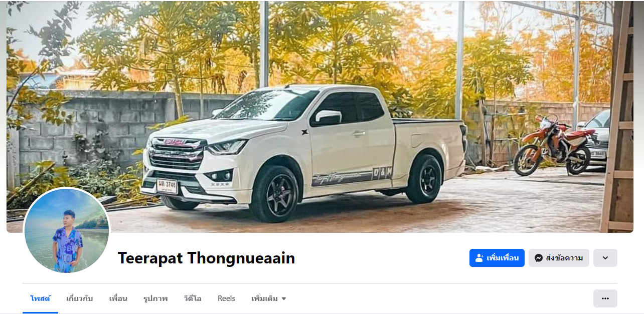Viewport: 644px width, 314px height.
Task: Open the cover photo of white pickup truck
Action: (x=320, y=117)
